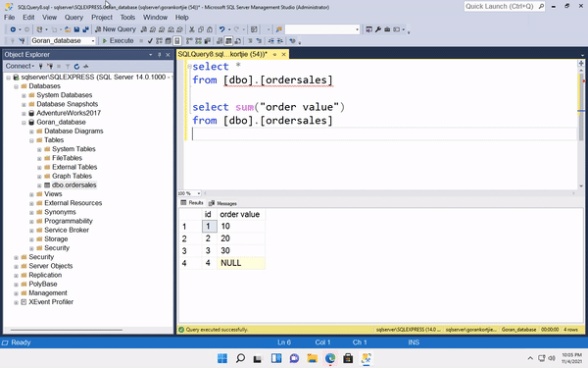Viewport: 588px width, 368px height.
Task: Click the Parse checkmark icon
Action: 150,40
